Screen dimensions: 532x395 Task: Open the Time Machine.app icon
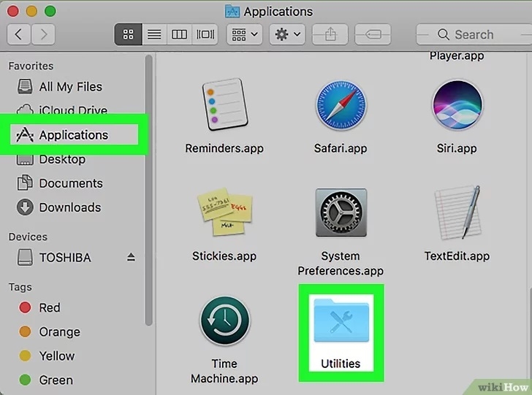[x=224, y=321]
